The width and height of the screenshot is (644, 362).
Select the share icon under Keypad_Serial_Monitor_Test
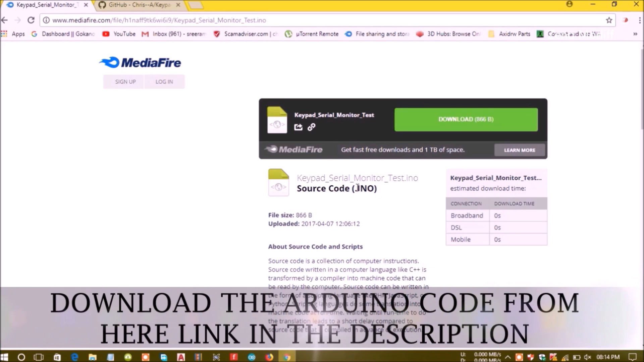[x=298, y=127]
